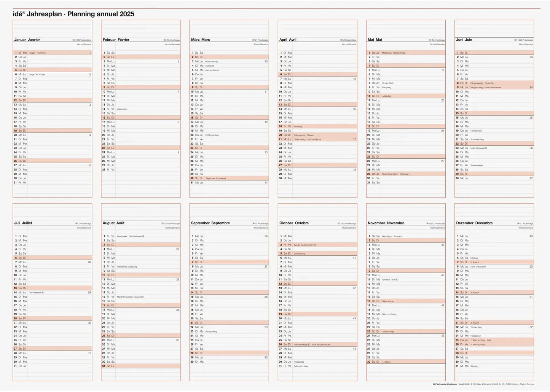Screen dimensions: 550x392
Task: Click the workdays icon beside März Arbeitstage
Action: 253,40
